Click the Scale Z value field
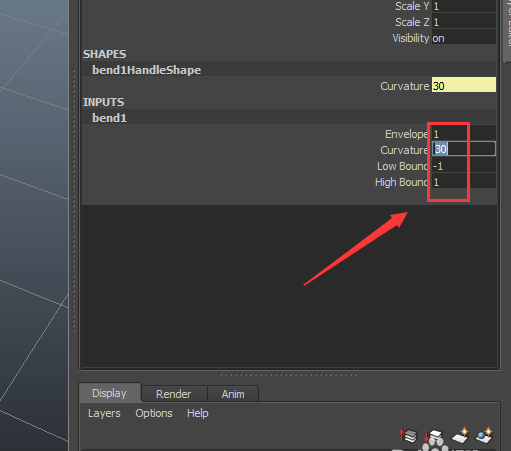Image resolution: width=511 pixels, height=451 pixels. [x=464, y=22]
